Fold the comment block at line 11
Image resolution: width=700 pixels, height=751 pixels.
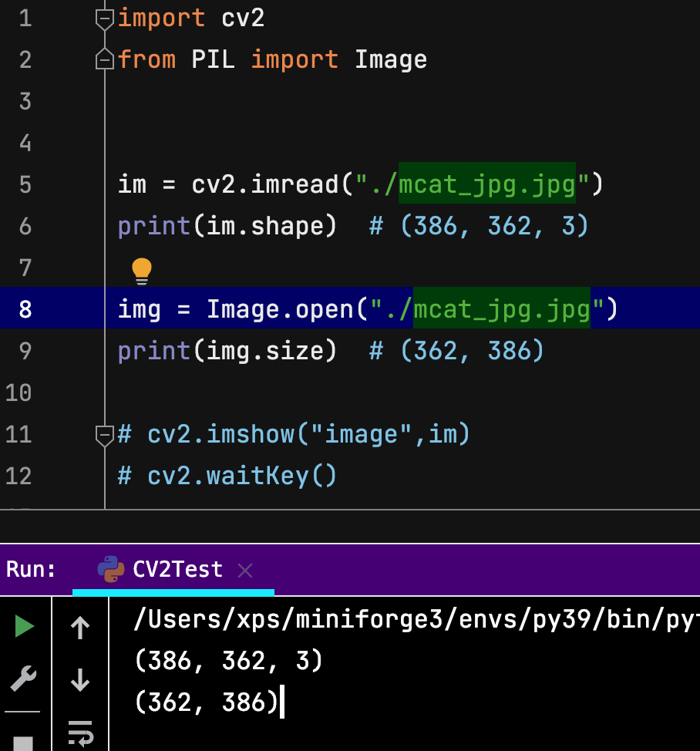(x=105, y=435)
